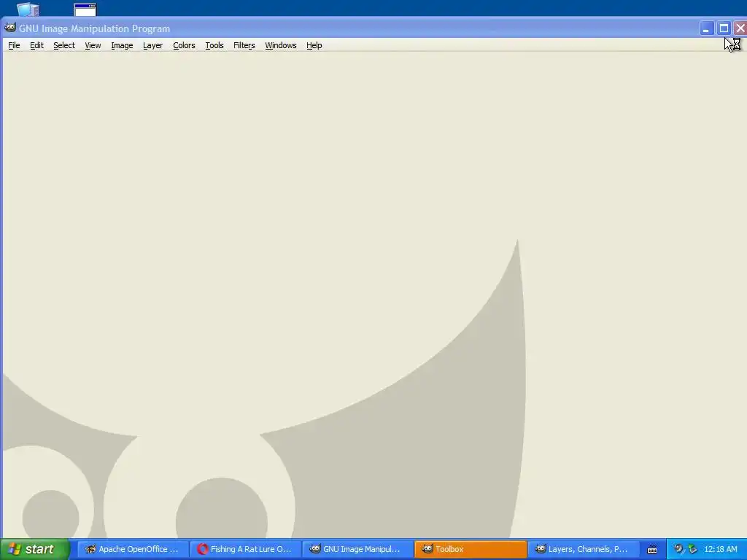Open the Help menu
The image size is (747, 560).
coord(314,45)
